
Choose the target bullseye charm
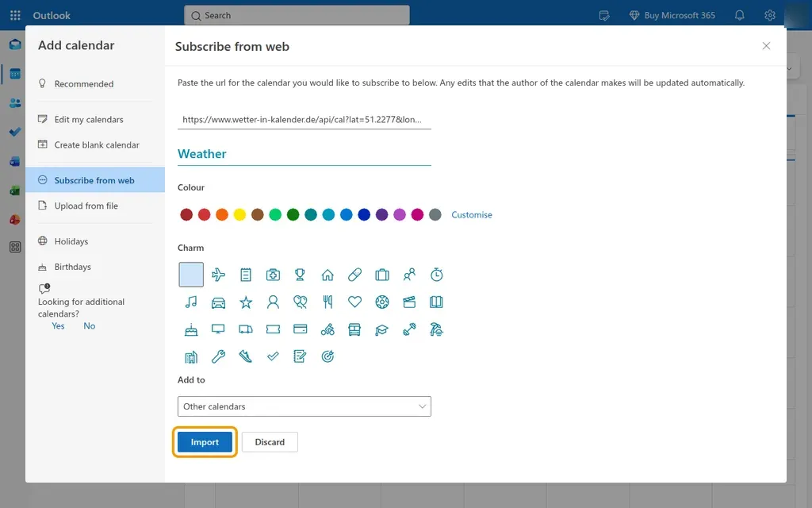[327, 356]
